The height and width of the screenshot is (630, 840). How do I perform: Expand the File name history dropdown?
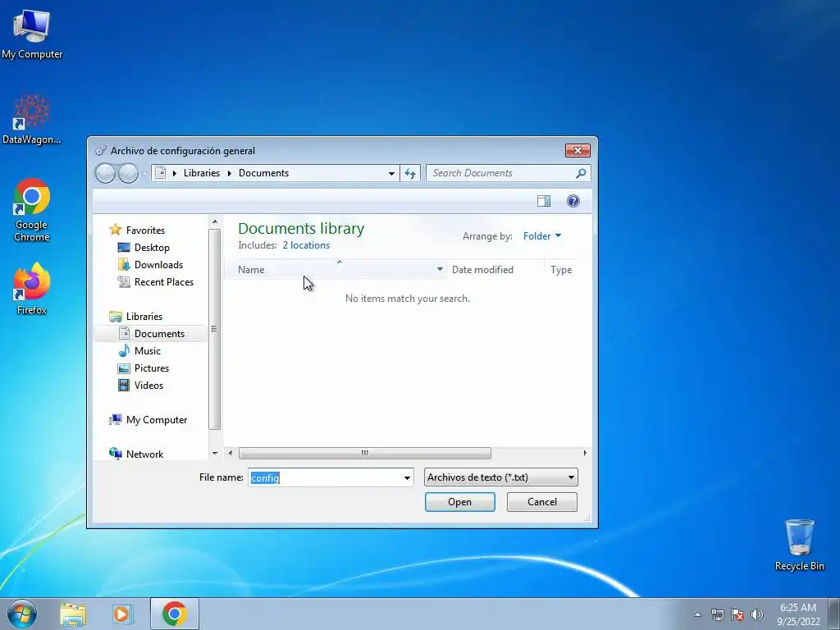click(x=407, y=477)
